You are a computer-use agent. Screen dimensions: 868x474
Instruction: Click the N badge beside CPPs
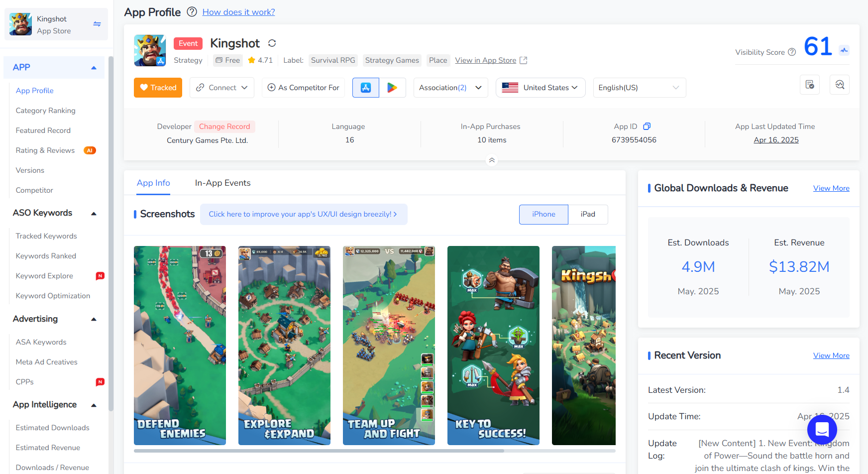[x=100, y=382]
